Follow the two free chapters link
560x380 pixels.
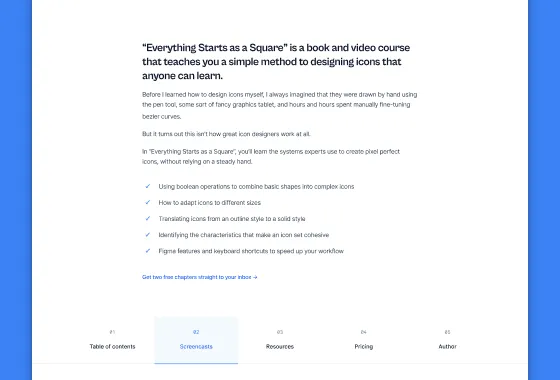(199, 277)
